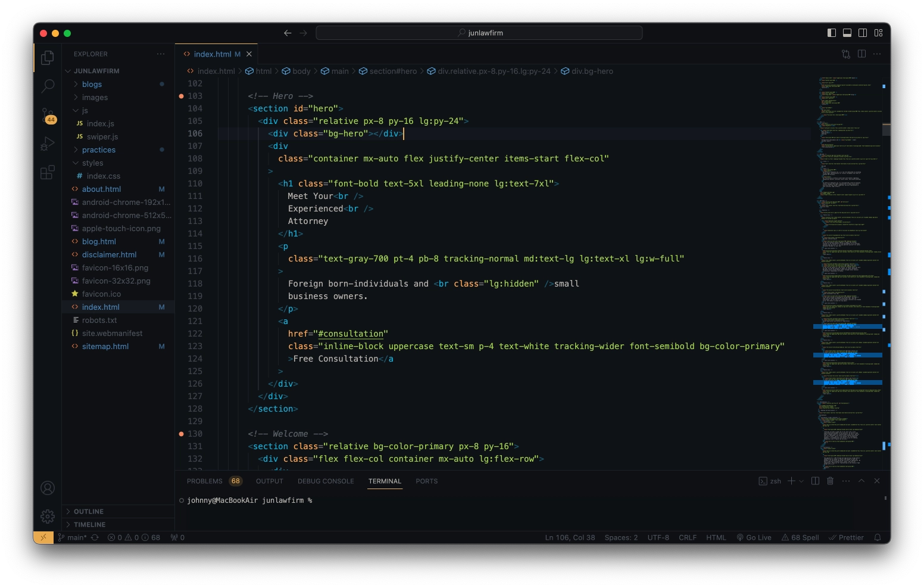Viewport: 924px width, 588px height.
Task: Open the Search view in activity bar
Action: point(48,86)
